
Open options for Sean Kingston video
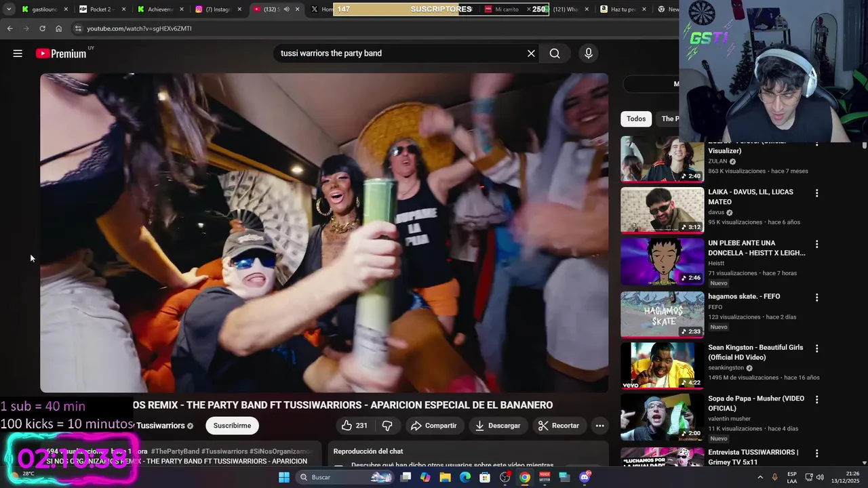(x=816, y=348)
